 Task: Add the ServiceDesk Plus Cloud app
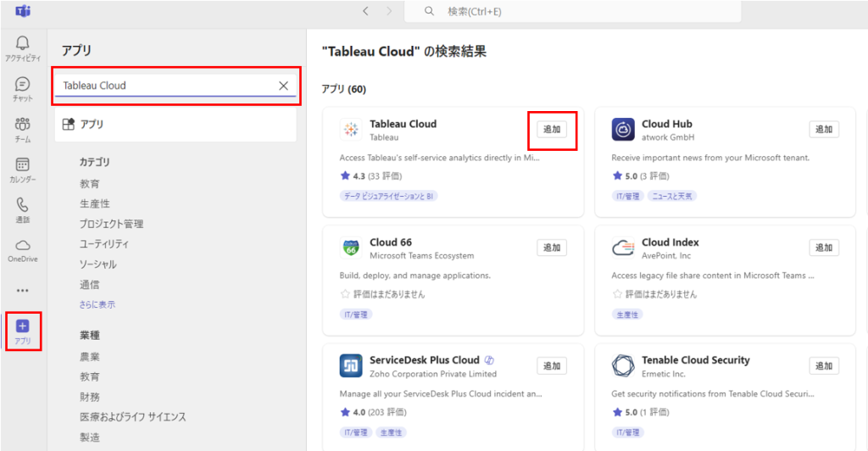click(x=552, y=366)
